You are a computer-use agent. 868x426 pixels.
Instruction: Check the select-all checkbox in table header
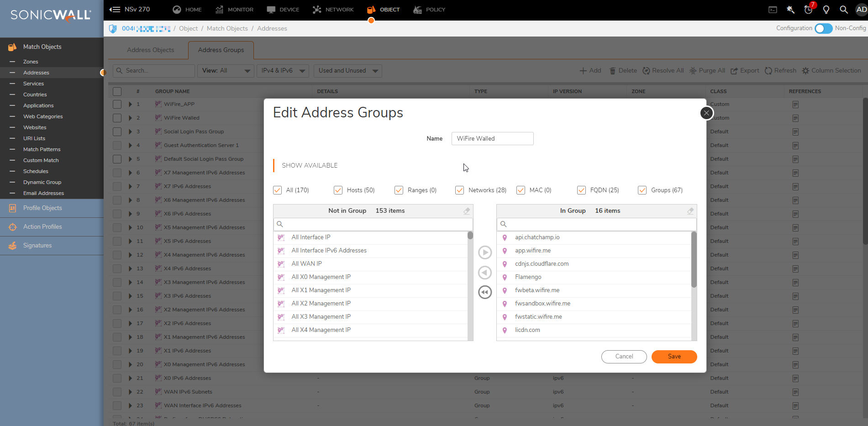117,91
